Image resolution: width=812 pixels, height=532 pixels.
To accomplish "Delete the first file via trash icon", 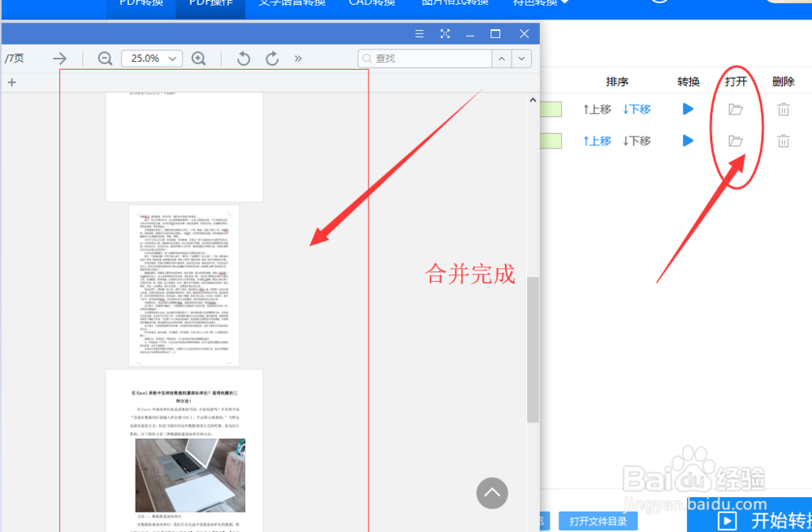I will tap(782, 109).
